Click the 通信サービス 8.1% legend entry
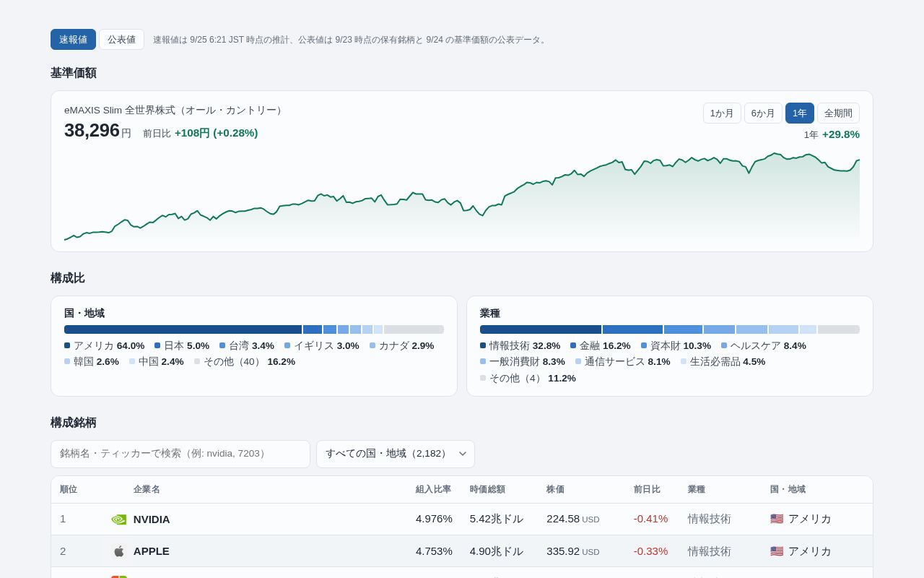 tap(623, 362)
